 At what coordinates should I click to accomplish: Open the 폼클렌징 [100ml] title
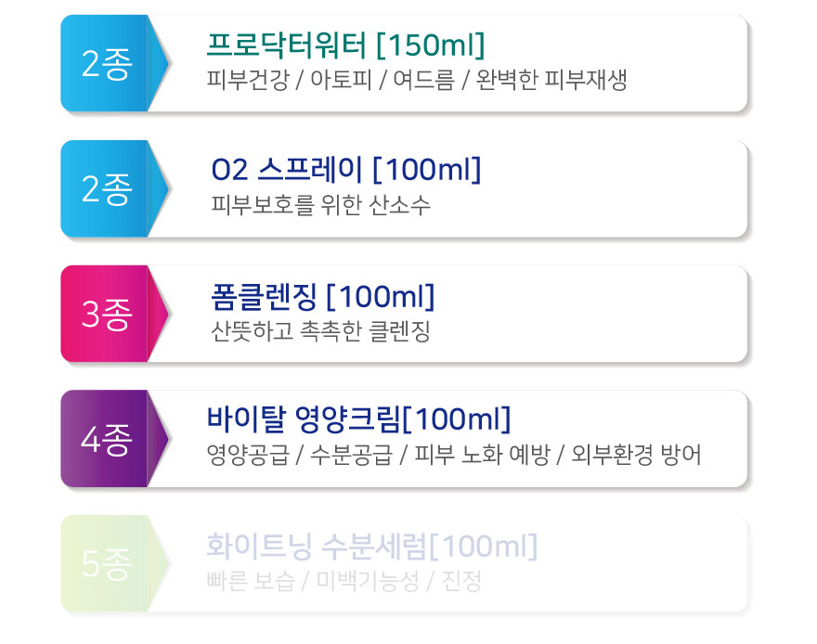pos(322,296)
